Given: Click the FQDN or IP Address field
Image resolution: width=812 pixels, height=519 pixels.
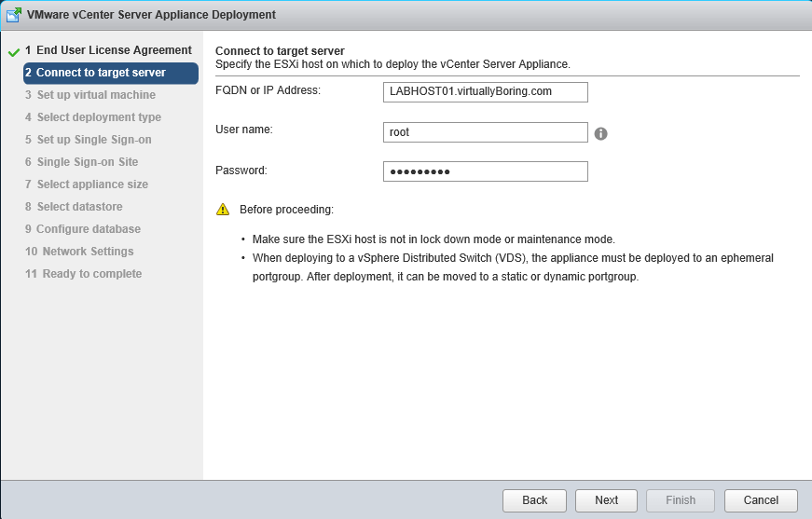Looking at the screenshot, I should point(485,91).
